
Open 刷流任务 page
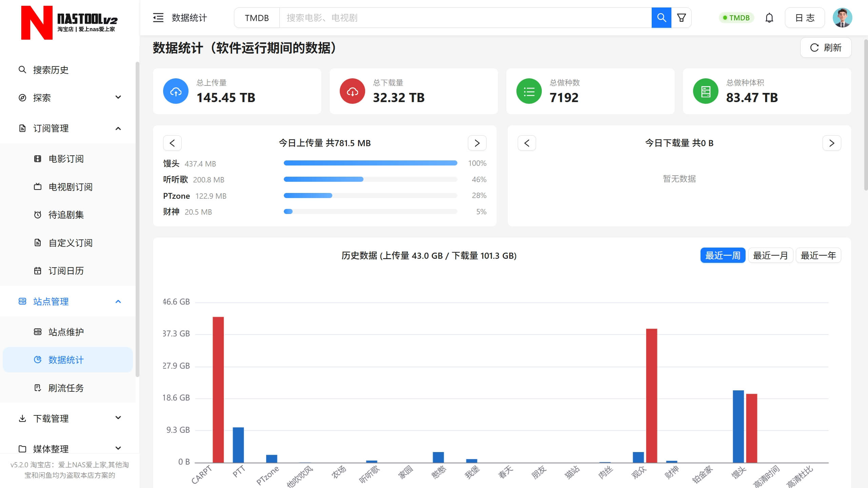[x=68, y=388]
